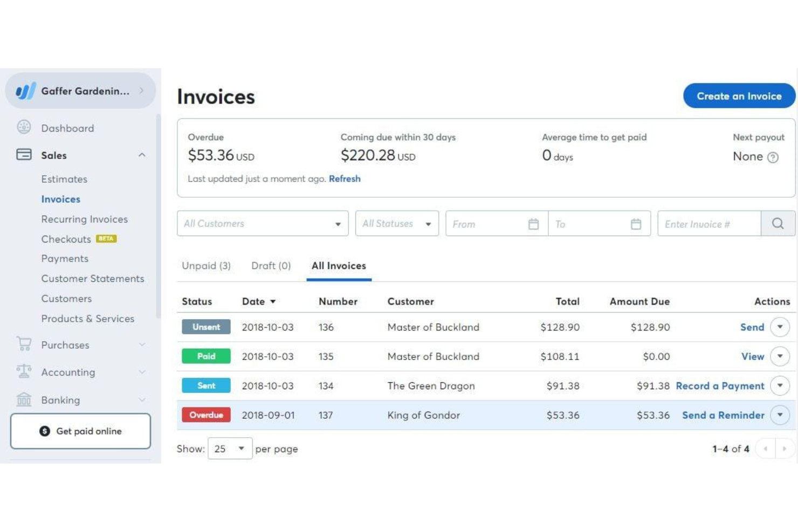Switch to the Unpaid (3) tab

click(x=206, y=265)
